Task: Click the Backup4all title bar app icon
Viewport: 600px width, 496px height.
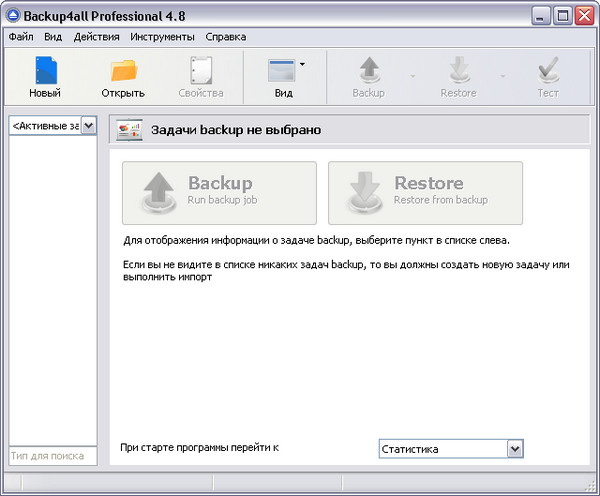Action: 14,16
